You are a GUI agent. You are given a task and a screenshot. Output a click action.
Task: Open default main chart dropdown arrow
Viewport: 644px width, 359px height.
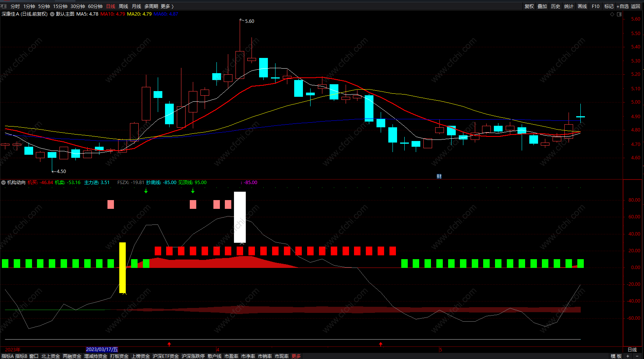pos(52,14)
